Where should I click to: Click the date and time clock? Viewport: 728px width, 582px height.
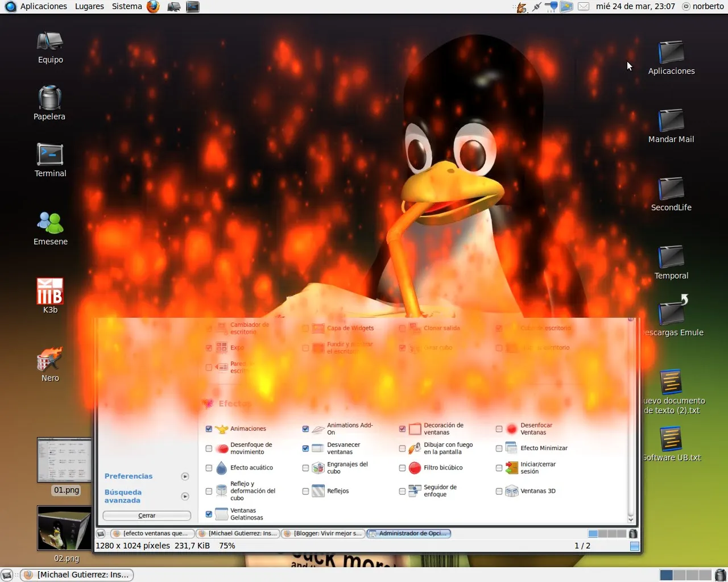(x=635, y=6)
